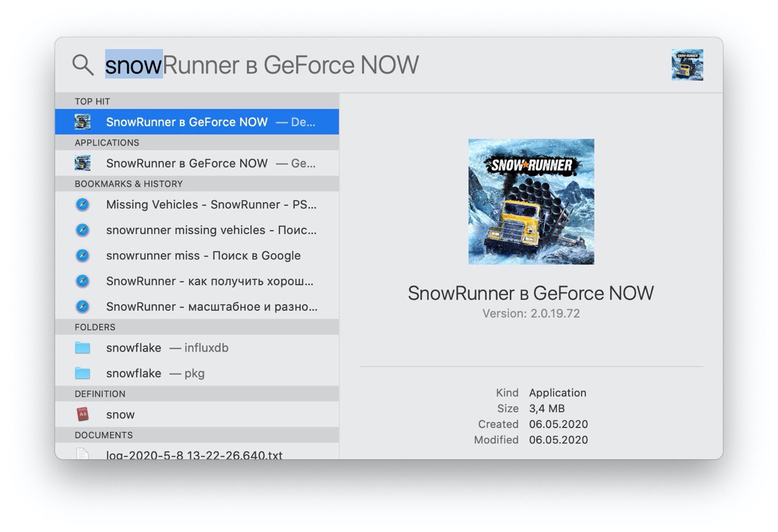Select snowflake folder in influxdb

pyautogui.click(x=197, y=348)
